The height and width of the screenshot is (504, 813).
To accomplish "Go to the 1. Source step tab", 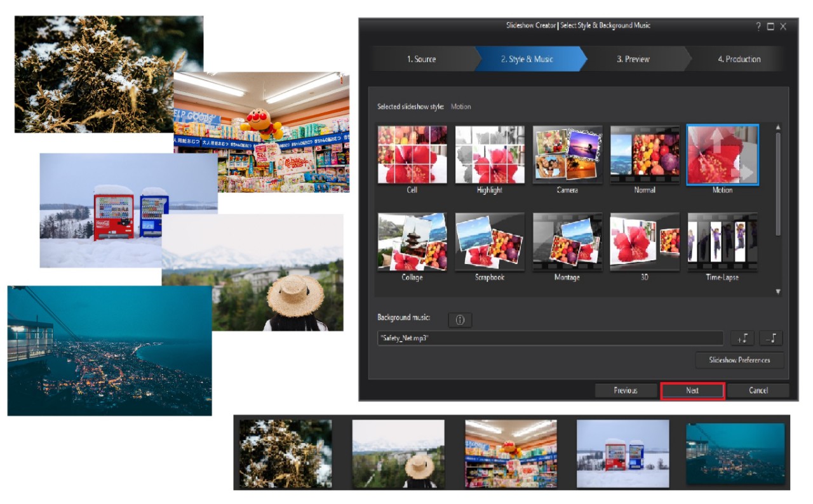I will point(422,59).
